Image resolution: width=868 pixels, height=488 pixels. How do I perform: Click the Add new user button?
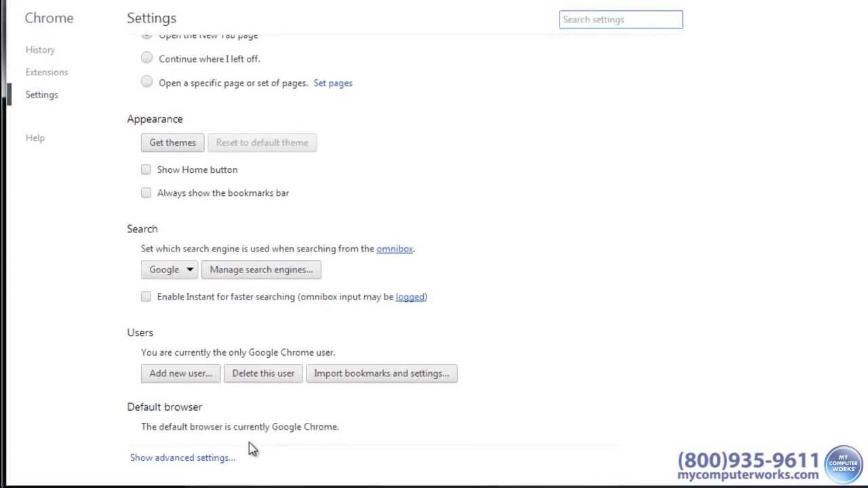pyautogui.click(x=180, y=373)
